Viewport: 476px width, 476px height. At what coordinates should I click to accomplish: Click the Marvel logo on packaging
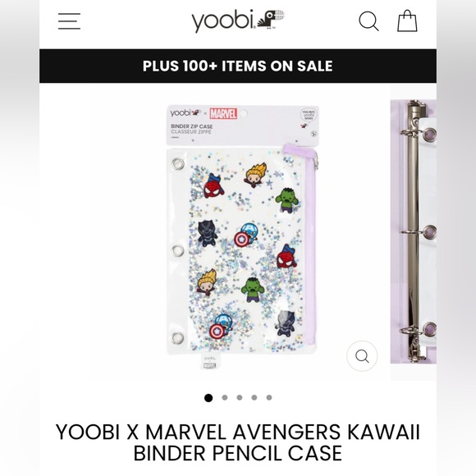pos(223,113)
